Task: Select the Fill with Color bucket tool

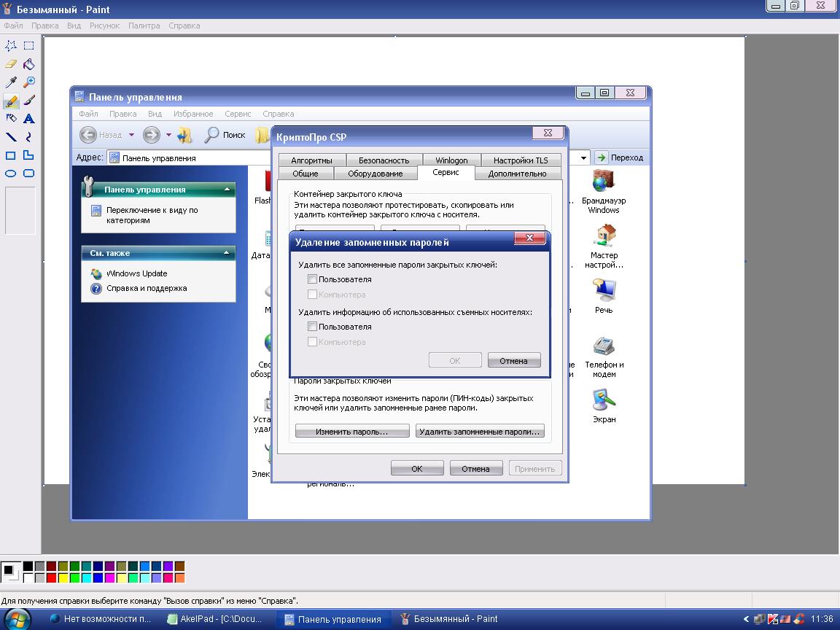Action: pyautogui.click(x=28, y=64)
